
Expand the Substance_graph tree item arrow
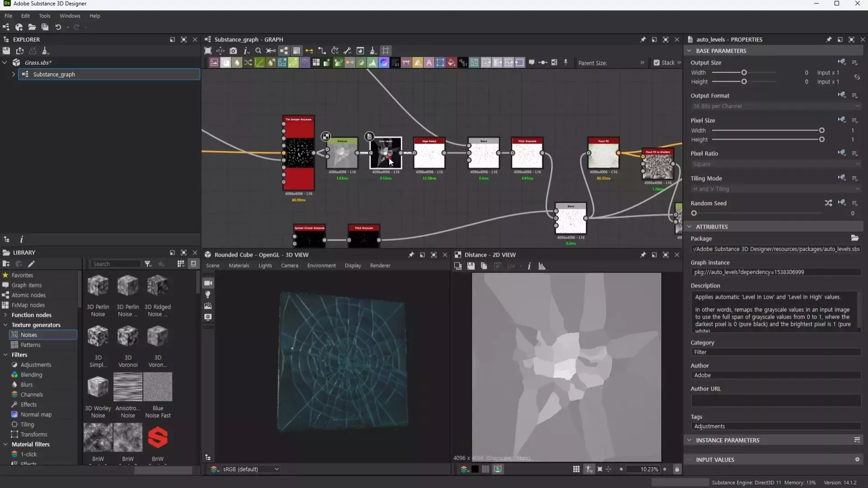coord(14,74)
